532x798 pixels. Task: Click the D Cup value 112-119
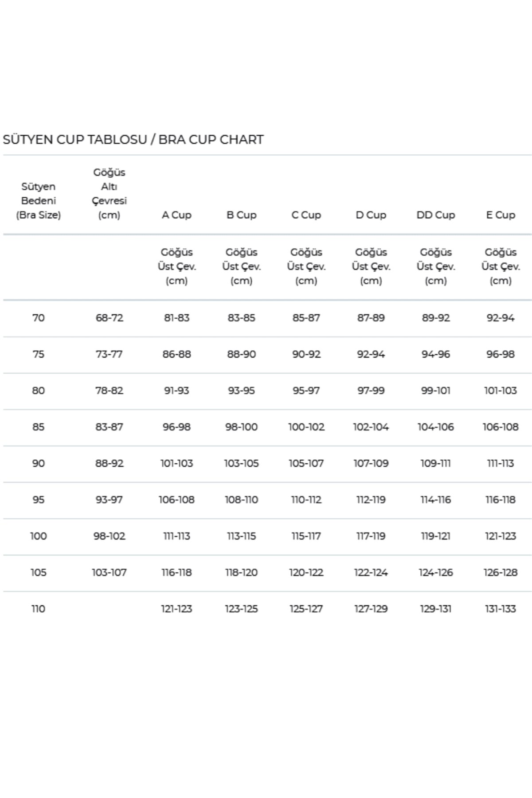[x=371, y=500]
